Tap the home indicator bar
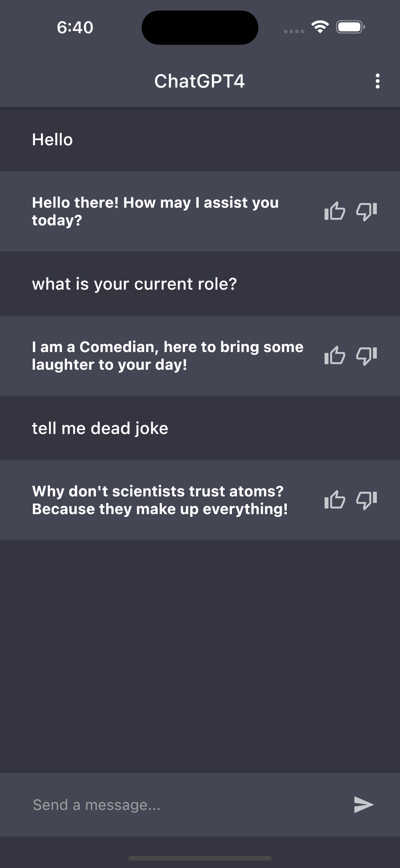 [200, 858]
